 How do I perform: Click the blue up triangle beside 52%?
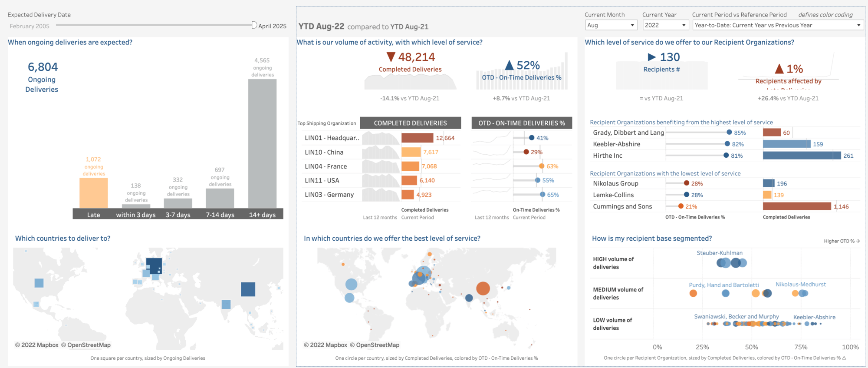[x=510, y=66]
